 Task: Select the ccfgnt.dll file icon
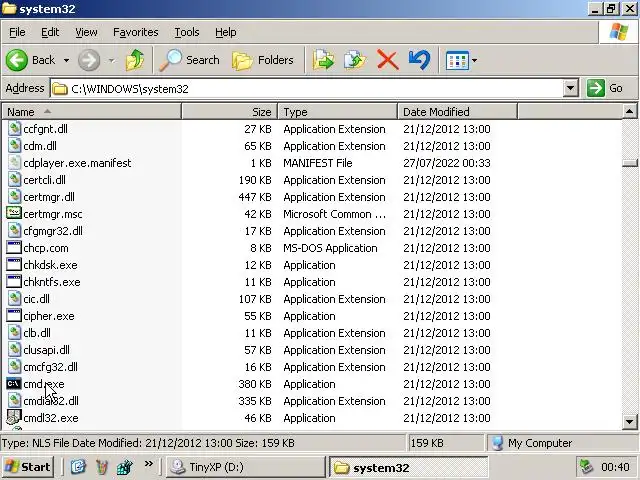pos(14,129)
